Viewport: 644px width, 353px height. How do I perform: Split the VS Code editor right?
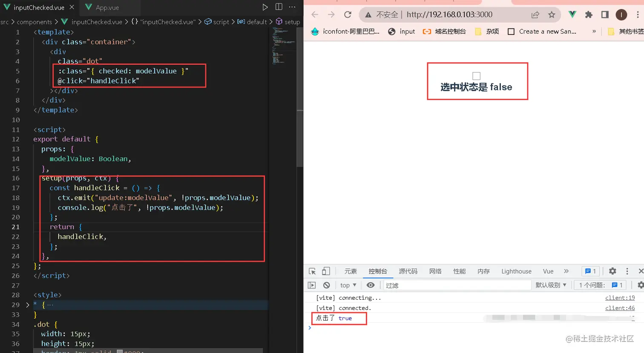tap(279, 7)
